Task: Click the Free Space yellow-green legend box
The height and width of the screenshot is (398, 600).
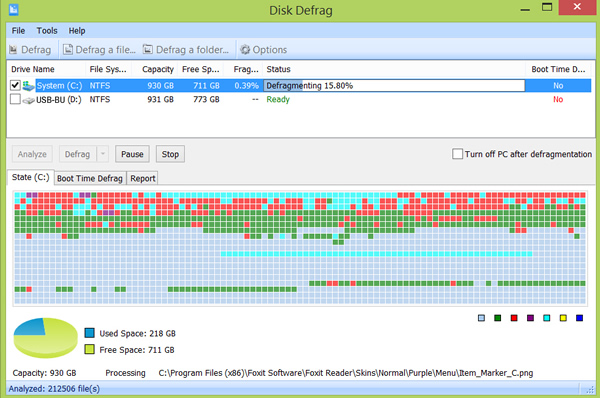Action: (x=90, y=349)
